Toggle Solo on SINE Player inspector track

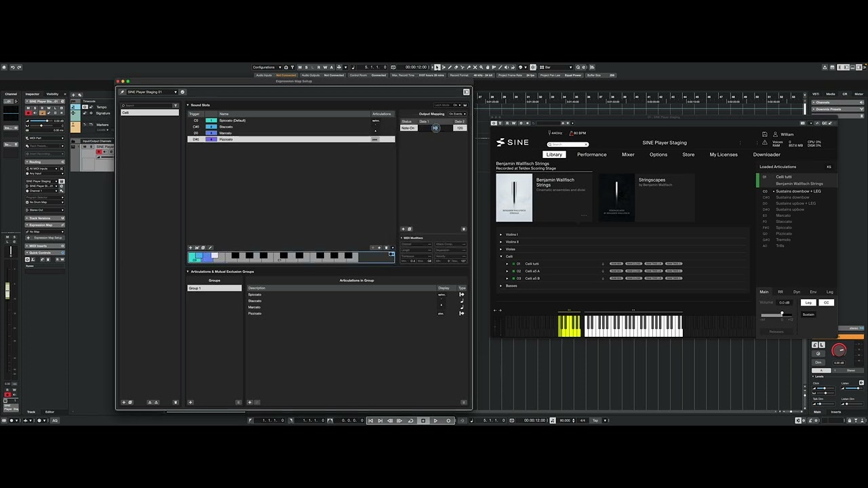pyautogui.click(x=35, y=108)
